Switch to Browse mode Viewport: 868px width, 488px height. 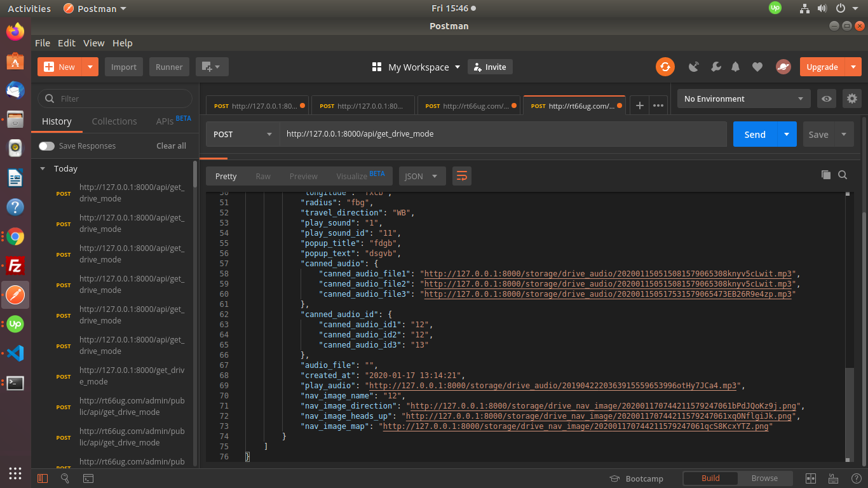[764, 478]
